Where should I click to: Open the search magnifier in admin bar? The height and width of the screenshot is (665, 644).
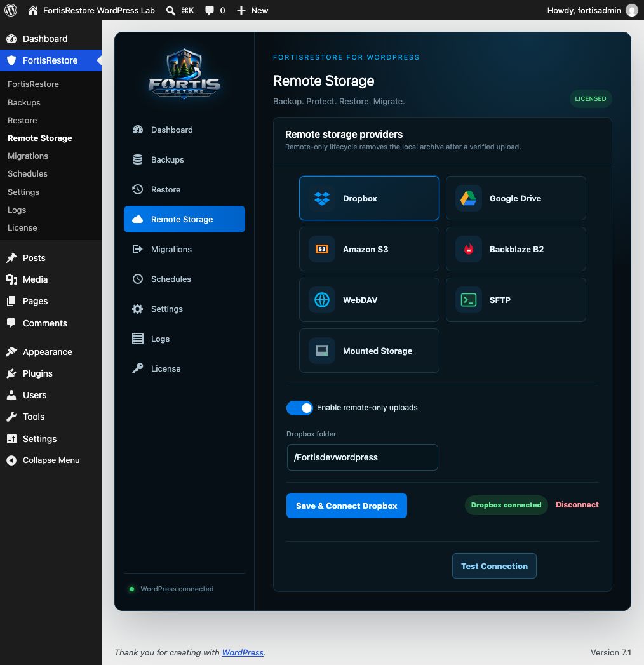pyautogui.click(x=170, y=11)
